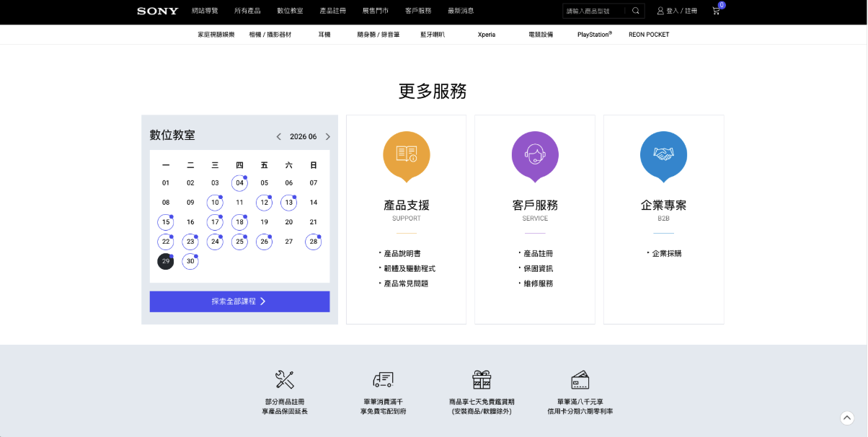Image resolution: width=868 pixels, height=437 pixels.
Task: Select calendar date 04
Action: 239,183
